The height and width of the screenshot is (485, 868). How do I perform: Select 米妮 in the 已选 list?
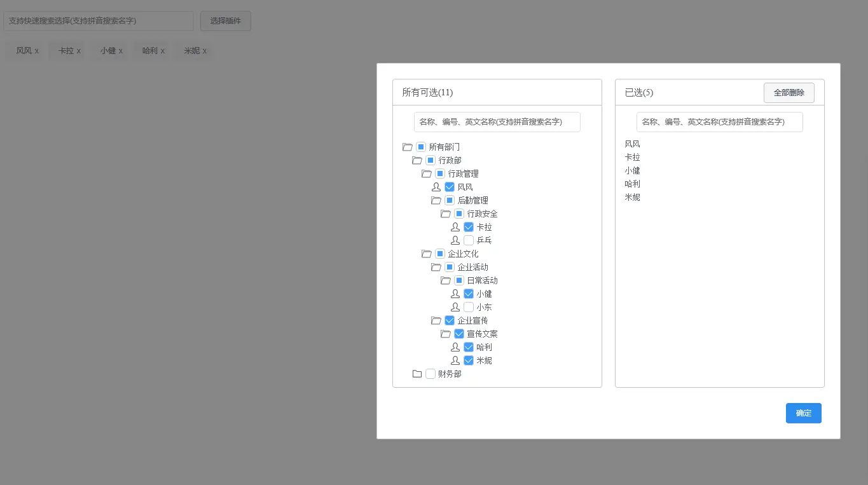[633, 198]
